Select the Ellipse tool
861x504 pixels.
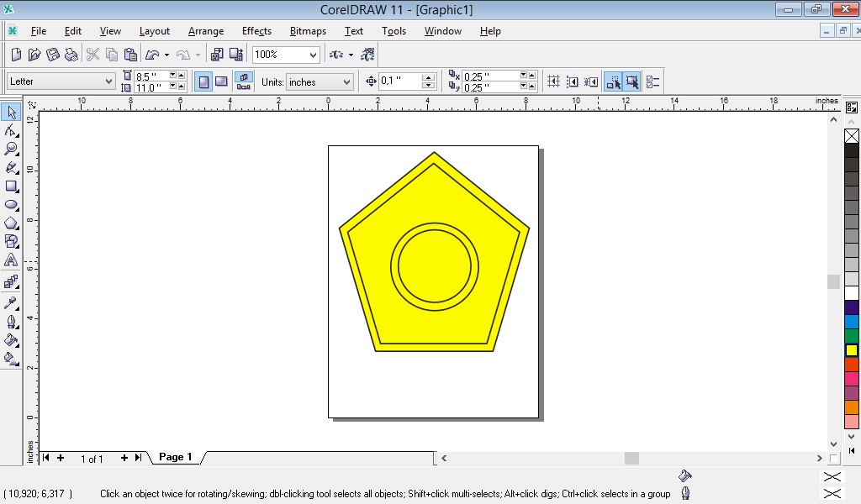[x=11, y=205]
